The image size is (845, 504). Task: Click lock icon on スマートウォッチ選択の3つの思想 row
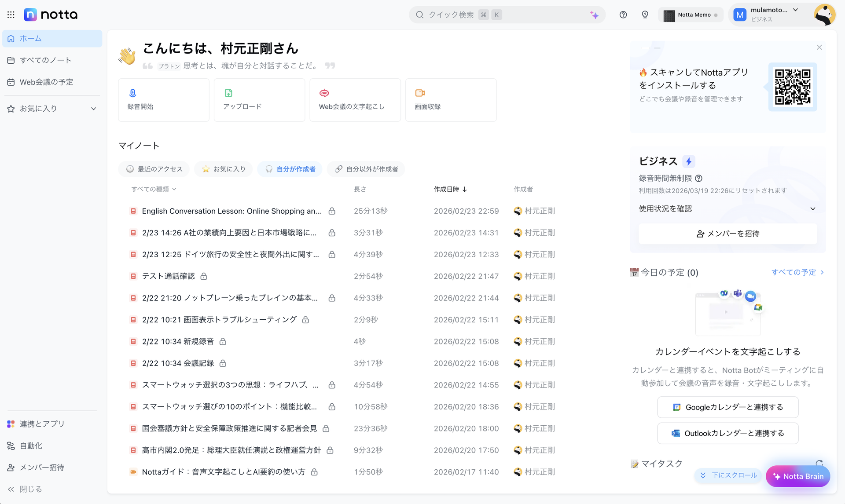332,385
